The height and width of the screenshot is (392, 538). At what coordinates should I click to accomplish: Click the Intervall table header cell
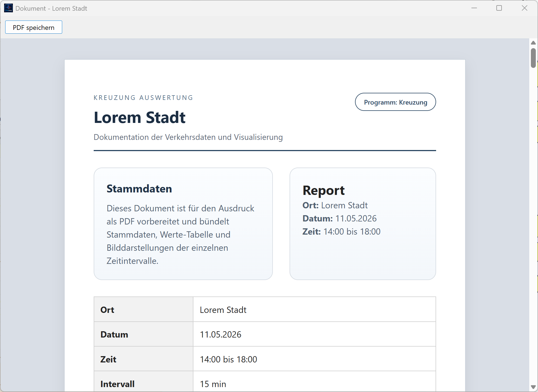(x=144, y=382)
